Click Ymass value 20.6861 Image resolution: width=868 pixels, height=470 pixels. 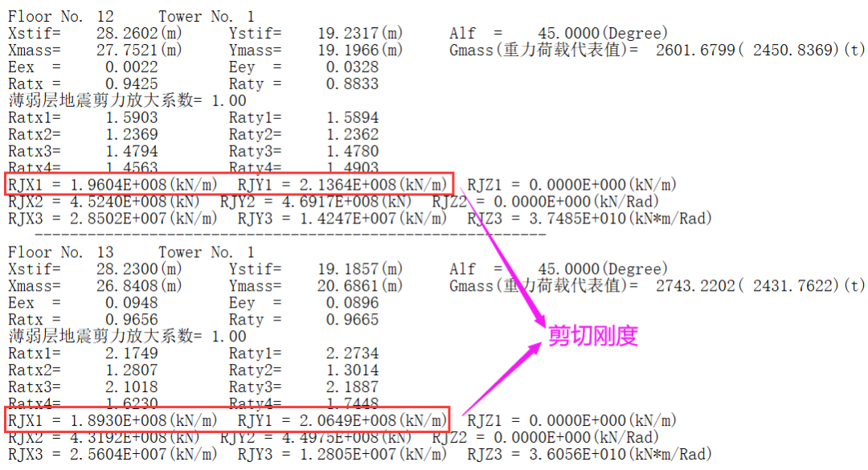(348, 286)
